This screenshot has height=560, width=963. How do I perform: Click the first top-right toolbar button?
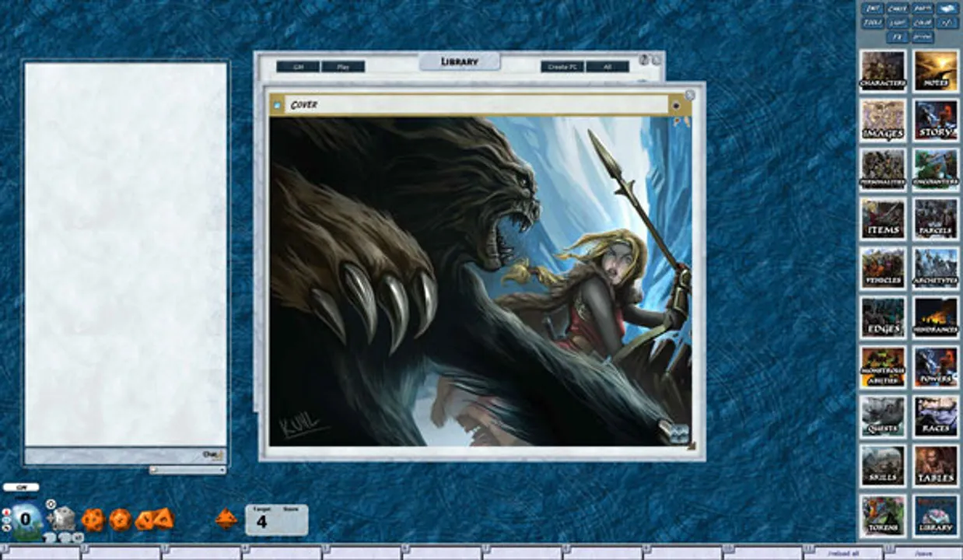pyautogui.click(x=873, y=9)
